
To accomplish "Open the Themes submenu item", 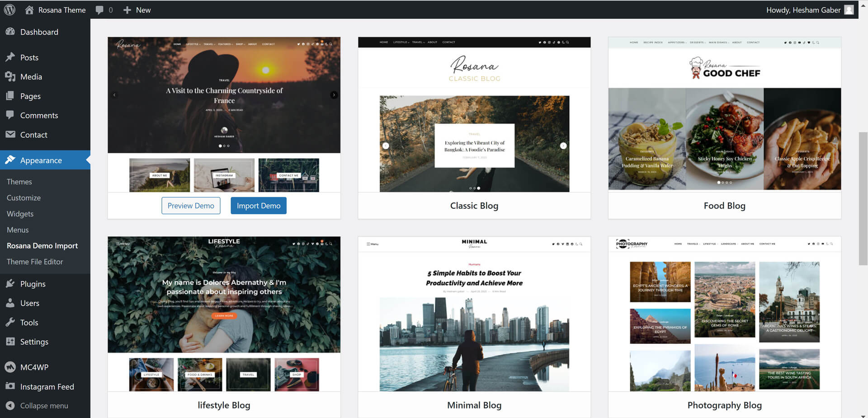I will click(19, 182).
